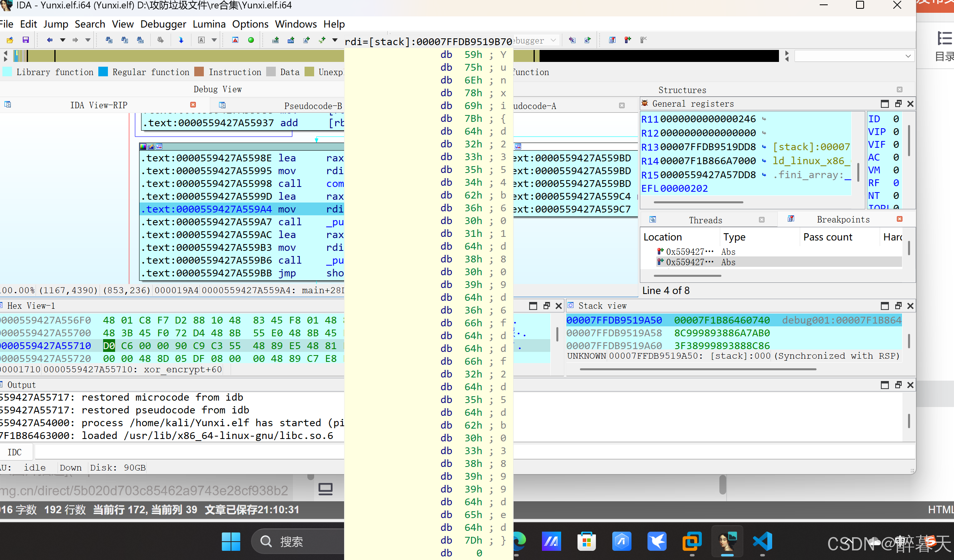Click the IDC command input field

(x=188, y=452)
